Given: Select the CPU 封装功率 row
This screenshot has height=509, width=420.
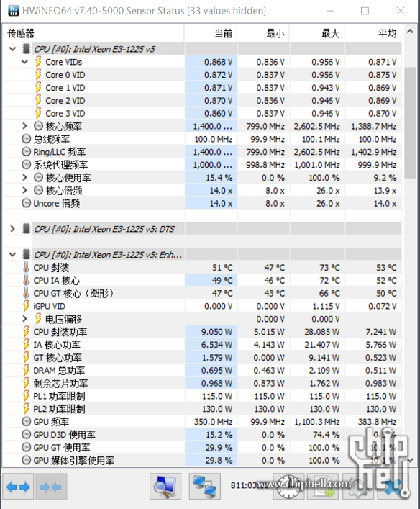Looking at the screenshot, I should click(x=202, y=332).
